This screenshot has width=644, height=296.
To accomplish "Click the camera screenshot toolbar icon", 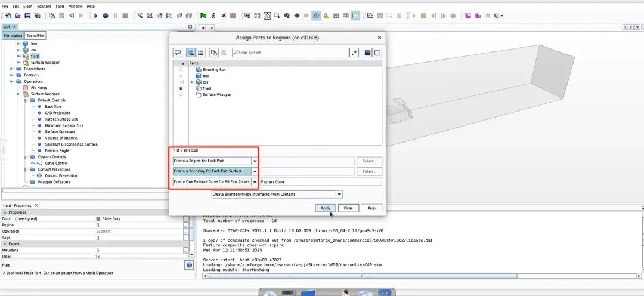I will [x=287, y=16].
